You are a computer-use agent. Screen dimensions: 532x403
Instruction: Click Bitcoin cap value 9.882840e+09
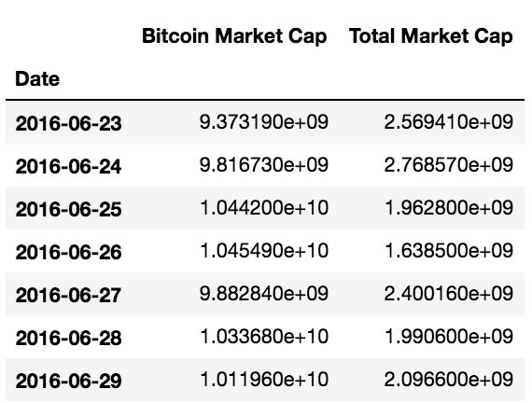(x=263, y=294)
